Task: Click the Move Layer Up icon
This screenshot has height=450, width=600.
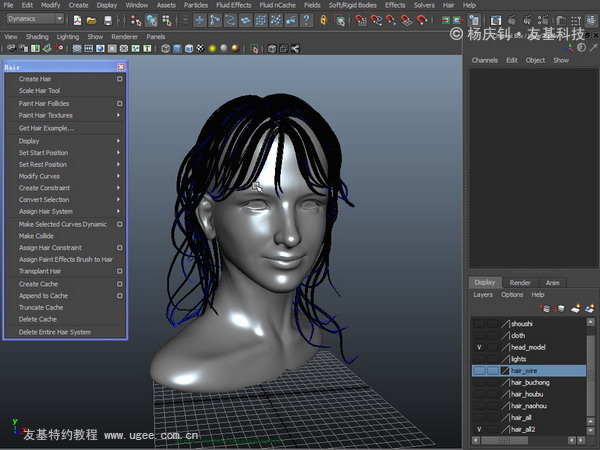Action: click(x=545, y=308)
